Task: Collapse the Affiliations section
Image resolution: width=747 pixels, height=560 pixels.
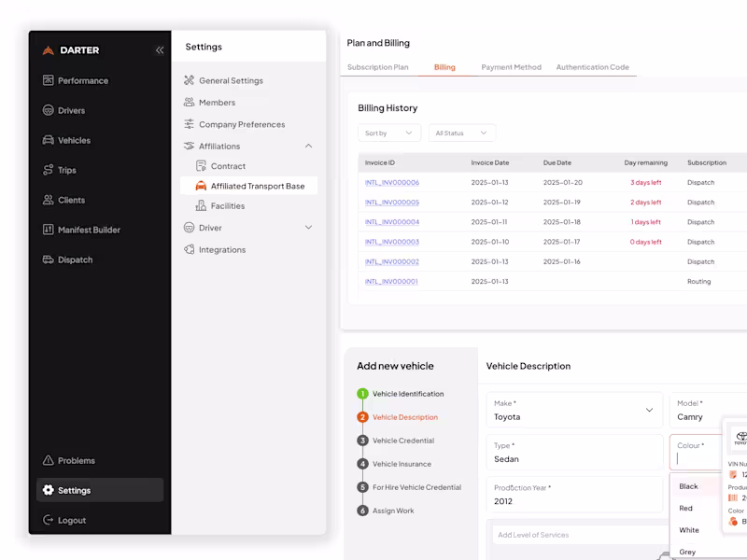Action: (x=308, y=146)
